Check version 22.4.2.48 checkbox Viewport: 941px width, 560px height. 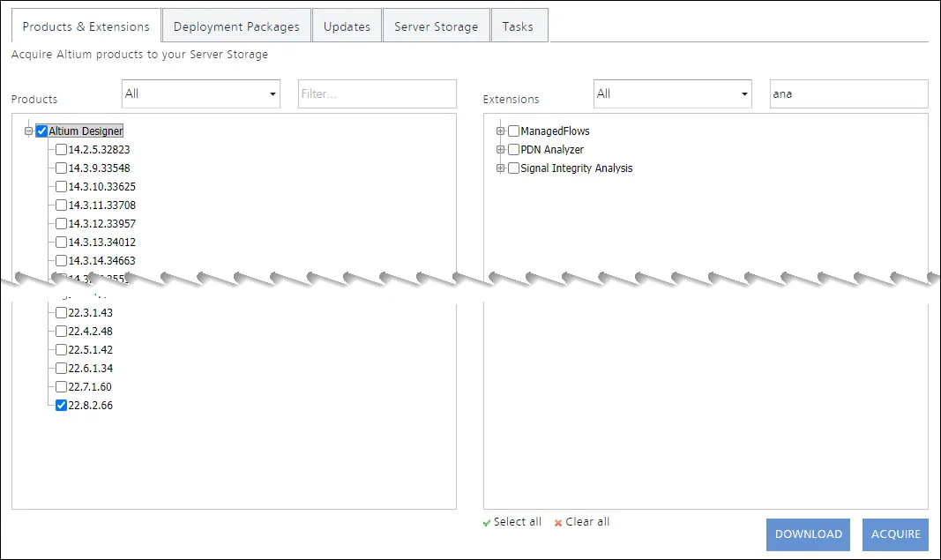coord(61,332)
